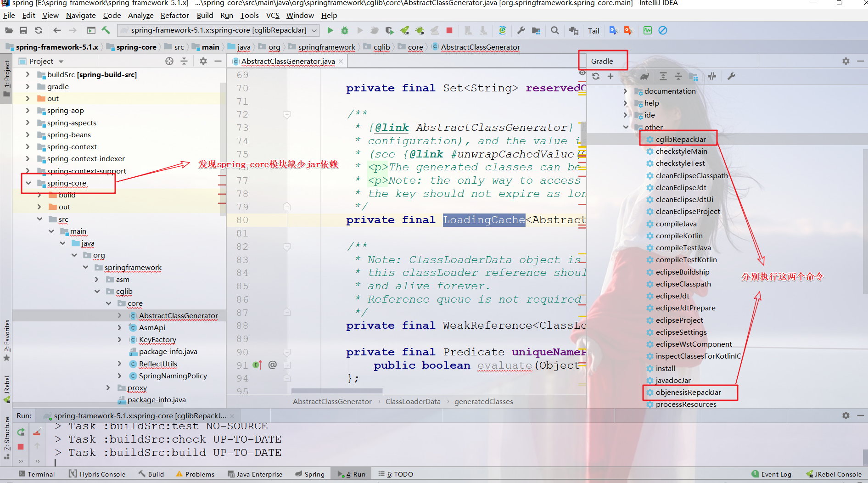This screenshot has width=868, height=483.
Task: Click the blue Google Translate icon
Action: click(613, 30)
